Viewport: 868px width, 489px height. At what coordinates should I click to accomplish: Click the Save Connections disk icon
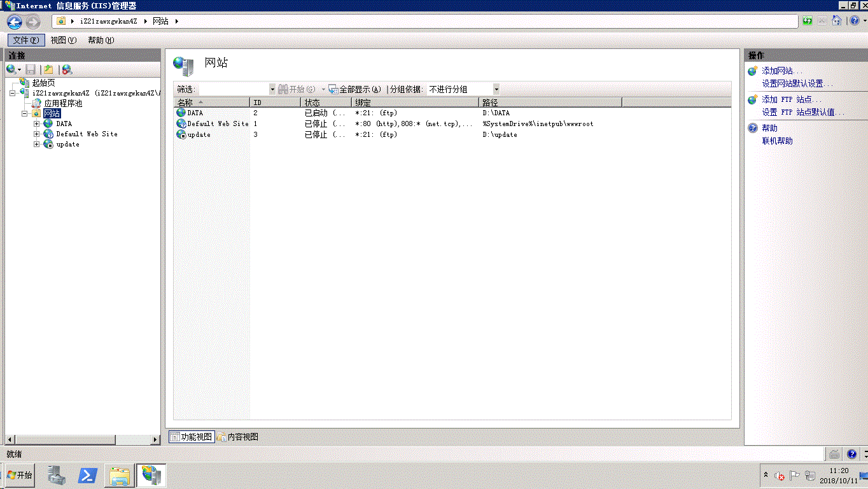(x=31, y=69)
